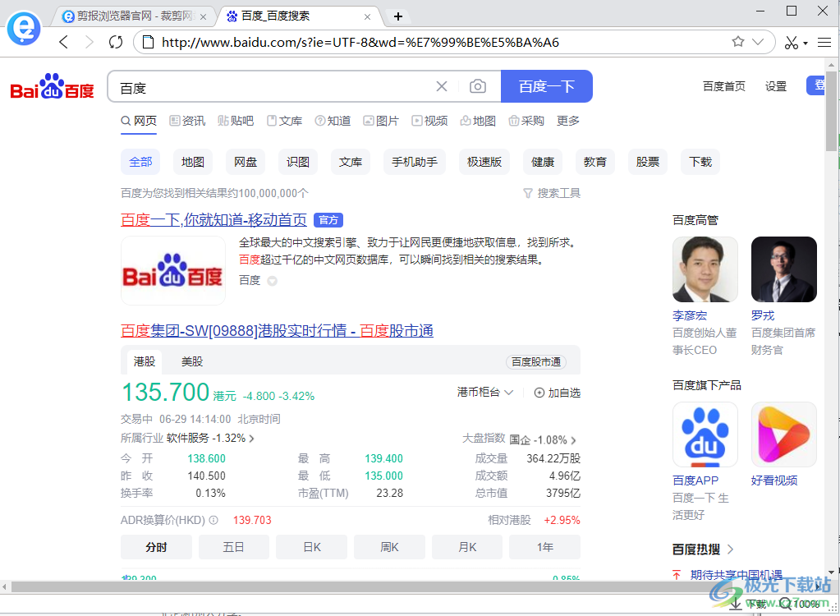Open image search via camera icon
The image size is (840, 616).
pyautogui.click(x=477, y=86)
